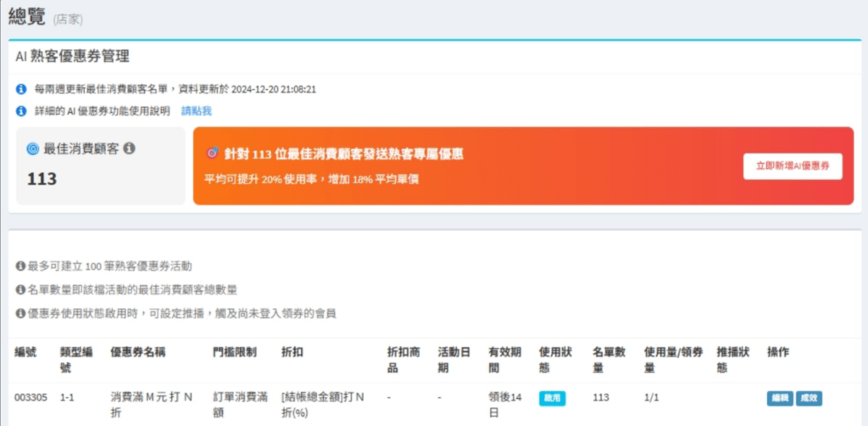Click the 活動日期 column header
Image resolution: width=868 pixels, height=426 pixels.
coord(454,360)
